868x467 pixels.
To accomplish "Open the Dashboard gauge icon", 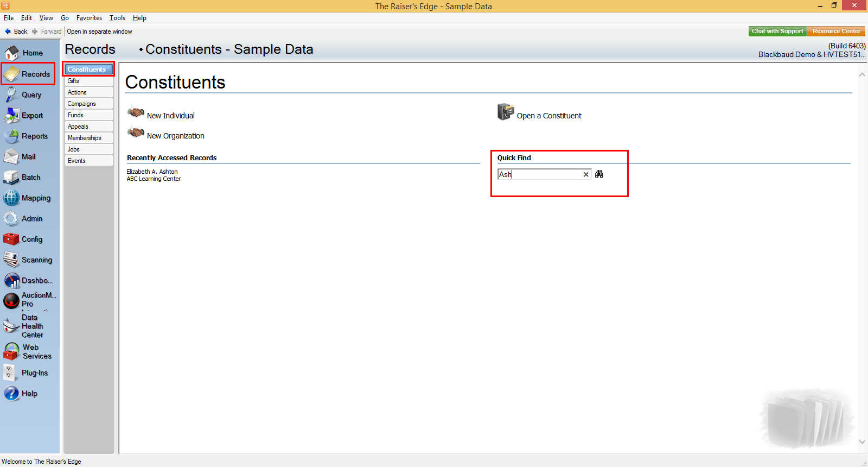I will pyautogui.click(x=11, y=281).
